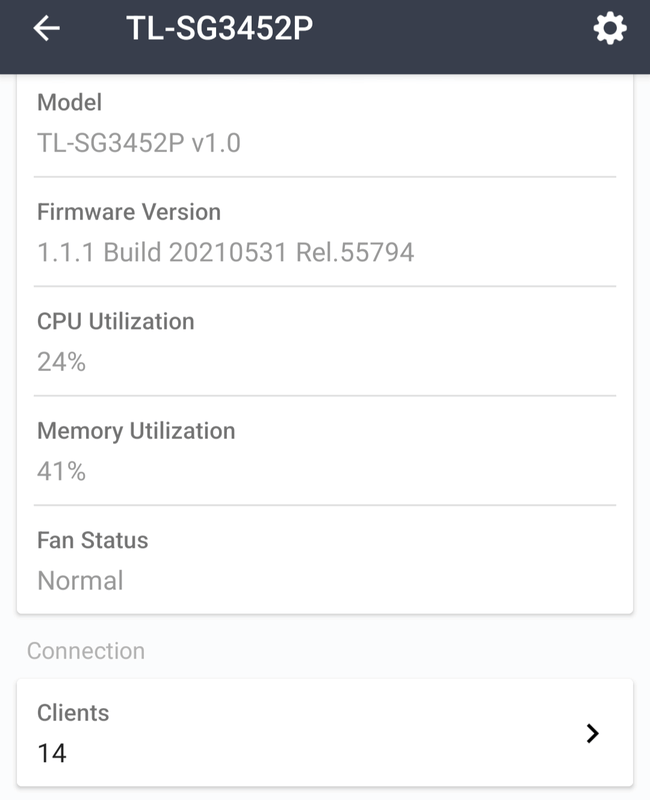650x800 pixels.
Task: Select the Model label
Action: tap(69, 102)
